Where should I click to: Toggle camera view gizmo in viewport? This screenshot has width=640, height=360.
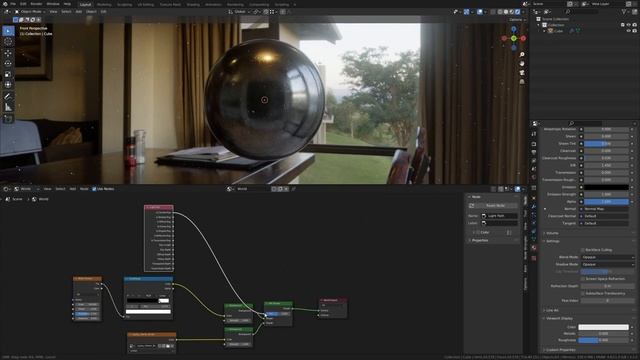(522, 72)
